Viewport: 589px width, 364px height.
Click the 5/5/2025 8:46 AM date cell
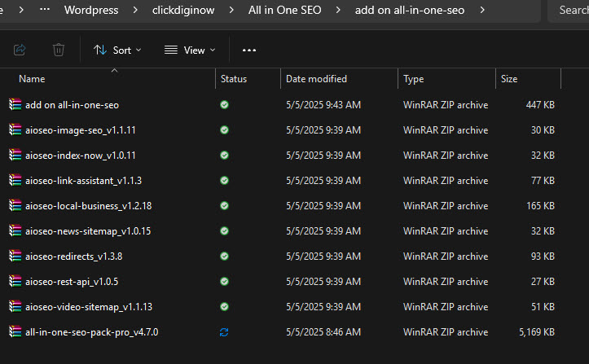(323, 332)
